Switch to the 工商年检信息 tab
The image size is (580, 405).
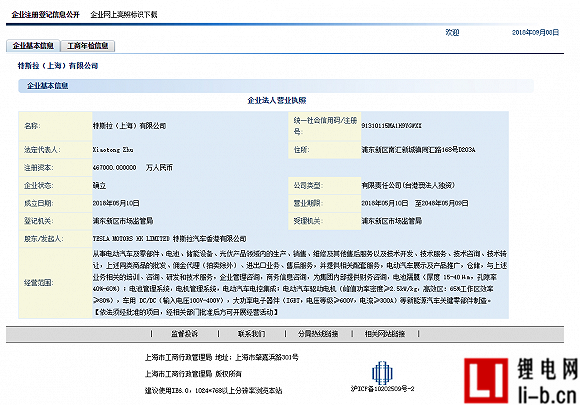click(88, 45)
